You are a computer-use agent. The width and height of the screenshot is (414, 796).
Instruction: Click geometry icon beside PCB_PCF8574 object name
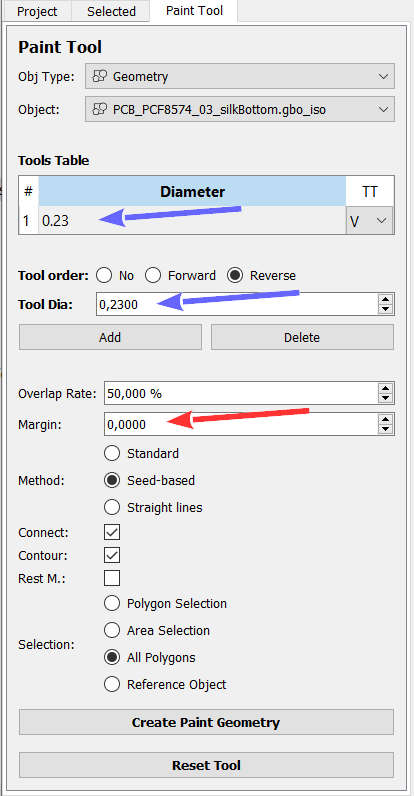coord(99,109)
